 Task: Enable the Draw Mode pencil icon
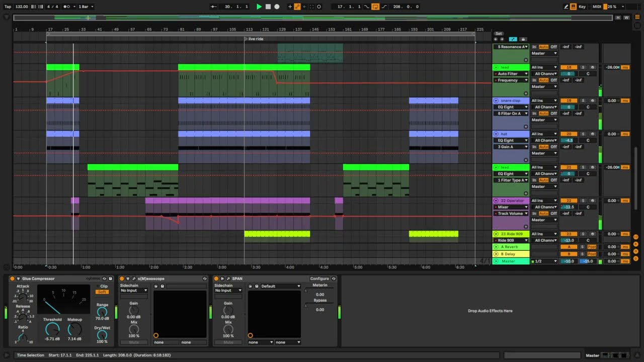[x=566, y=7]
